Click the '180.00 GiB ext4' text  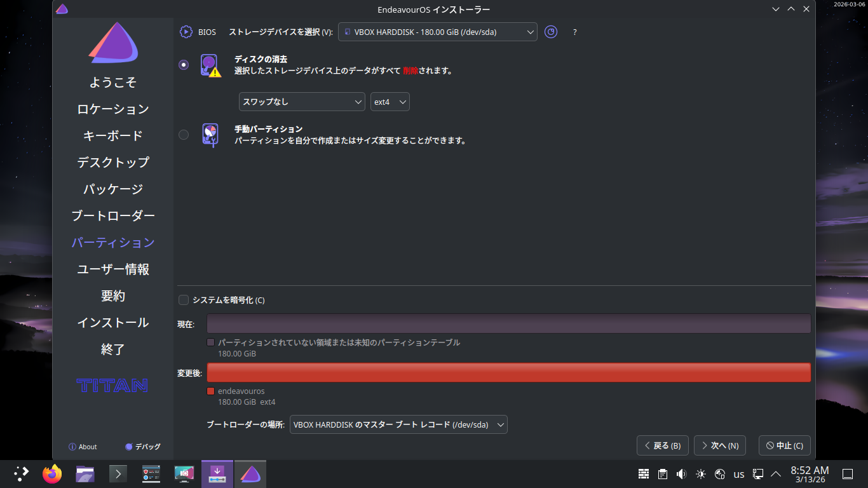click(x=247, y=402)
